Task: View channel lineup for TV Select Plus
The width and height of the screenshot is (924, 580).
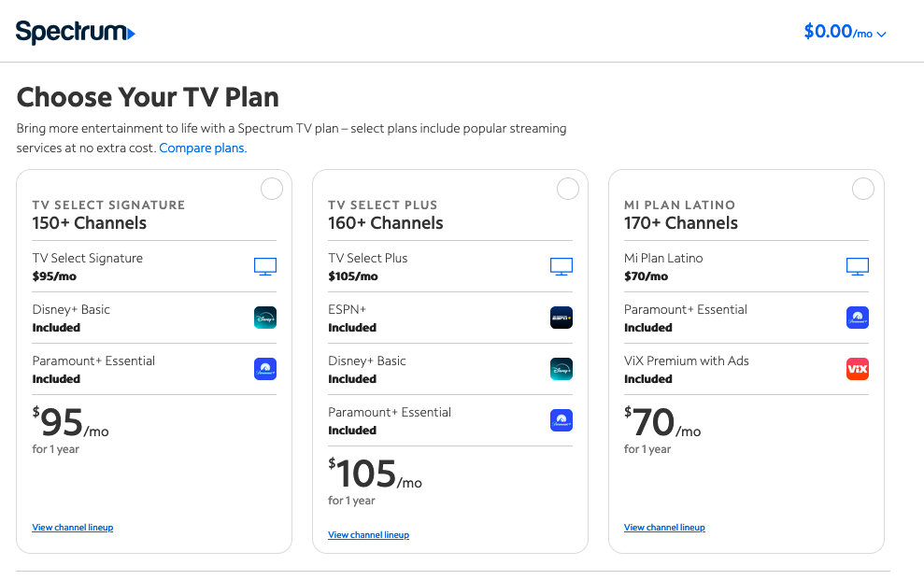Action: [368, 535]
